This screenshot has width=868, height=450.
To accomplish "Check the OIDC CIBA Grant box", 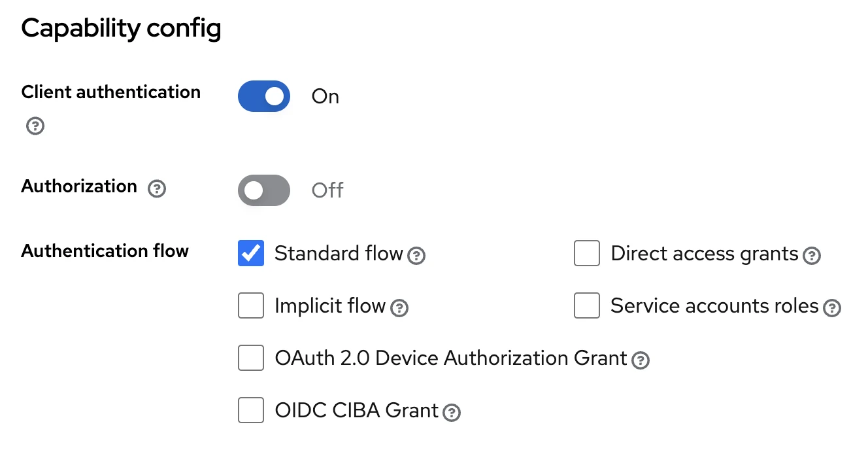I will click(x=250, y=410).
